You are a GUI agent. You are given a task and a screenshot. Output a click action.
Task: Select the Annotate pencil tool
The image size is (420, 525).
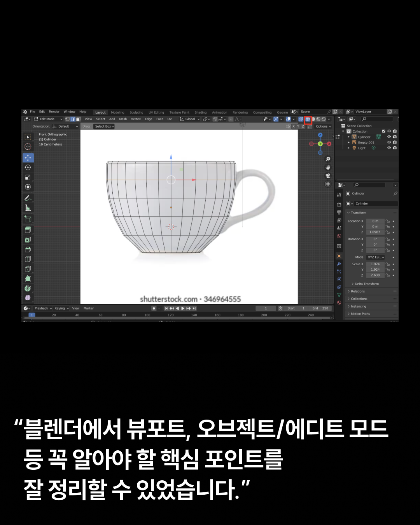(x=28, y=198)
